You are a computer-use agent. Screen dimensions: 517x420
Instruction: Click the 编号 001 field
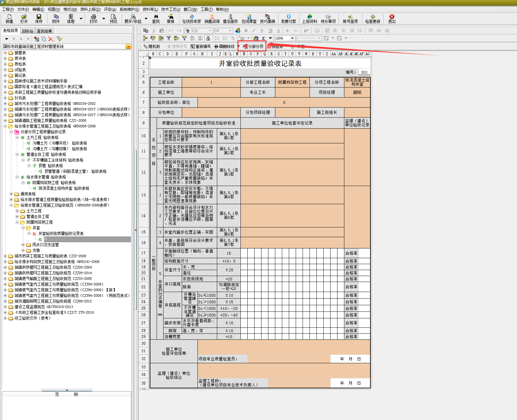pos(364,72)
